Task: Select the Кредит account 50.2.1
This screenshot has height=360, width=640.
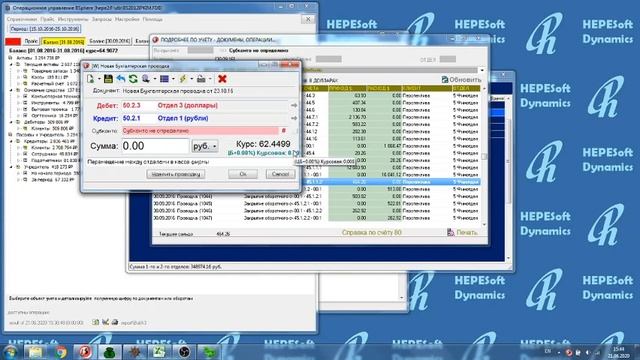Action: tap(131, 118)
